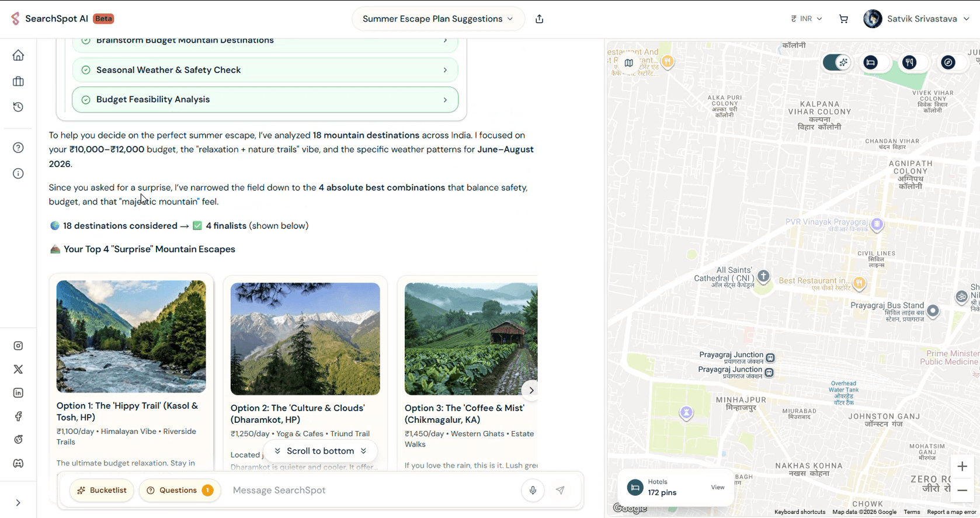980x518 pixels.
Task: Open the Dharamkot mountain photo
Action: pos(305,339)
